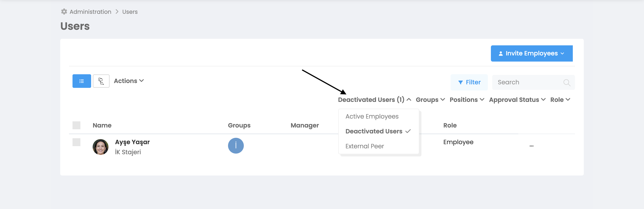Select the Ayşe Yaşar row checkbox
The height and width of the screenshot is (209, 644).
click(76, 142)
